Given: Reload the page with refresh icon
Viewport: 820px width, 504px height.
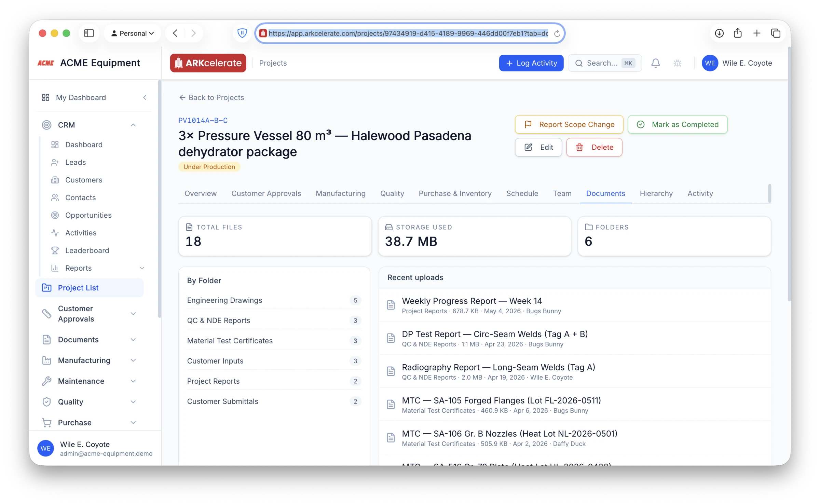Looking at the screenshot, I should click(557, 33).
